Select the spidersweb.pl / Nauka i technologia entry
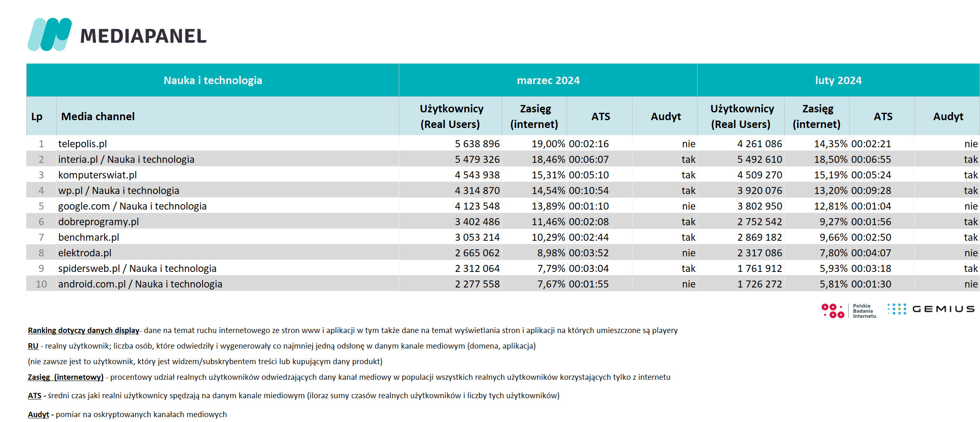The width and height of the screenshot is (980, 422). [137, 269]
